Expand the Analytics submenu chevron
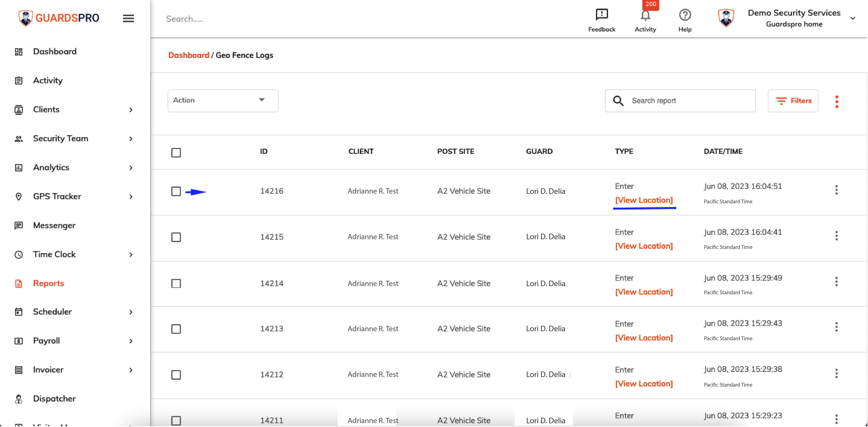This screenshot has width=868, height=427. [x=131, y=168]
